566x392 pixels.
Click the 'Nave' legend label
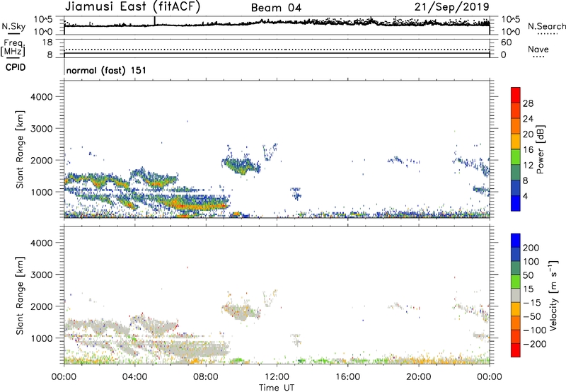[x=538, y=50]
